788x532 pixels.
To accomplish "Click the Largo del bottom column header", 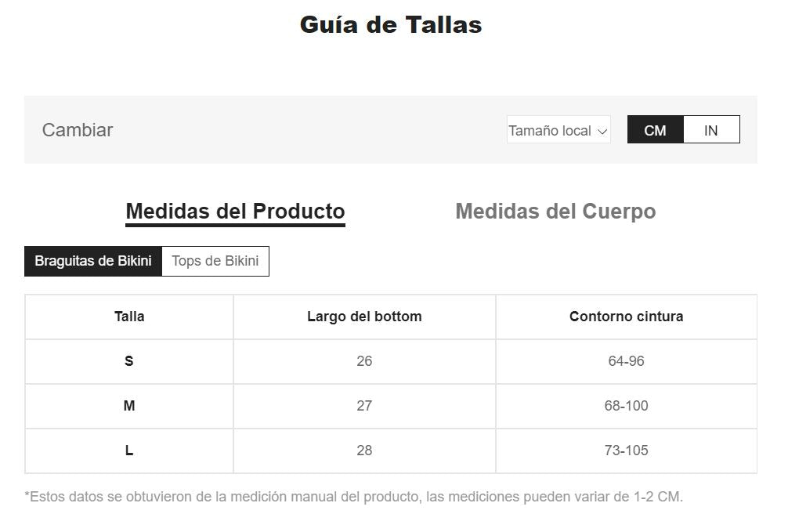I will tap(364, 317).
